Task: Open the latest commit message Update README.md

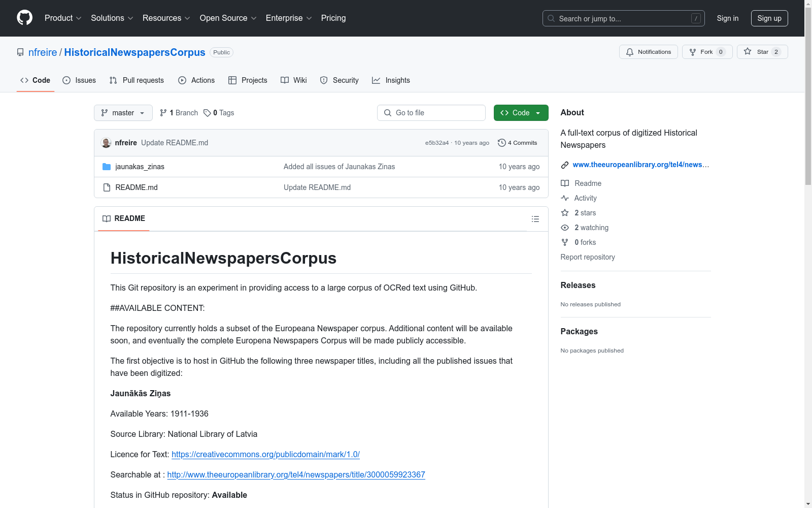Action: [x=175, y=143]
